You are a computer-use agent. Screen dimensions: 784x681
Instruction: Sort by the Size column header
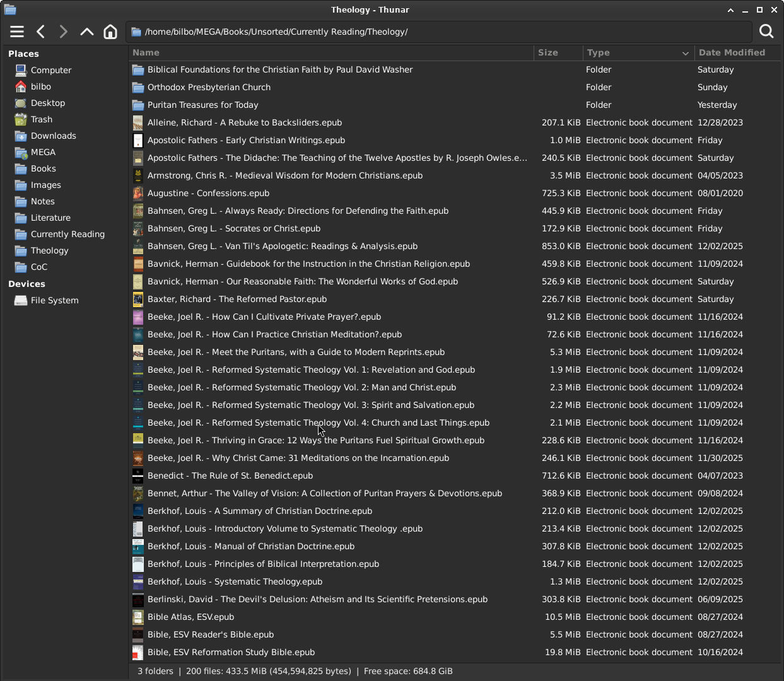point(559,52)
